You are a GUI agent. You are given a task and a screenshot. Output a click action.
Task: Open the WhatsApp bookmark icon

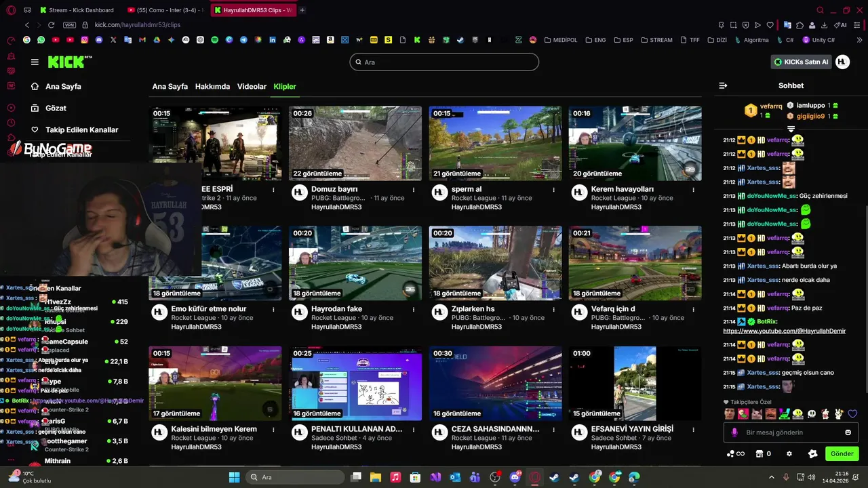click(41, 40)
